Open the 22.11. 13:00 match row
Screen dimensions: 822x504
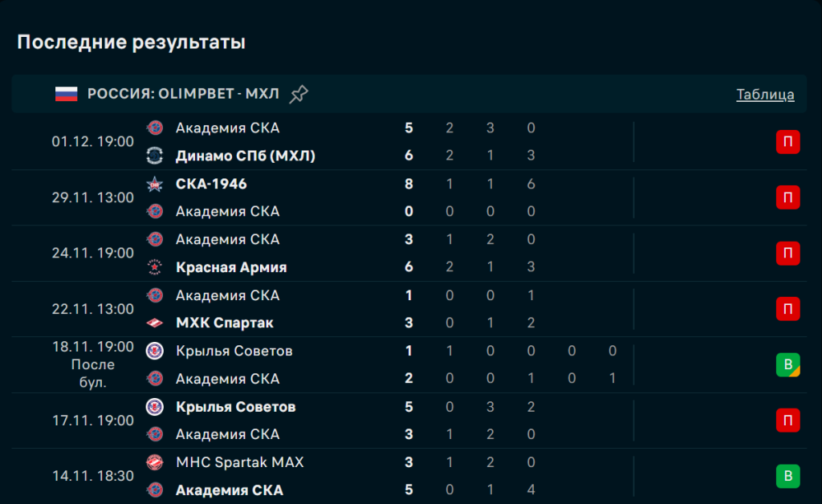click(93, 309)
